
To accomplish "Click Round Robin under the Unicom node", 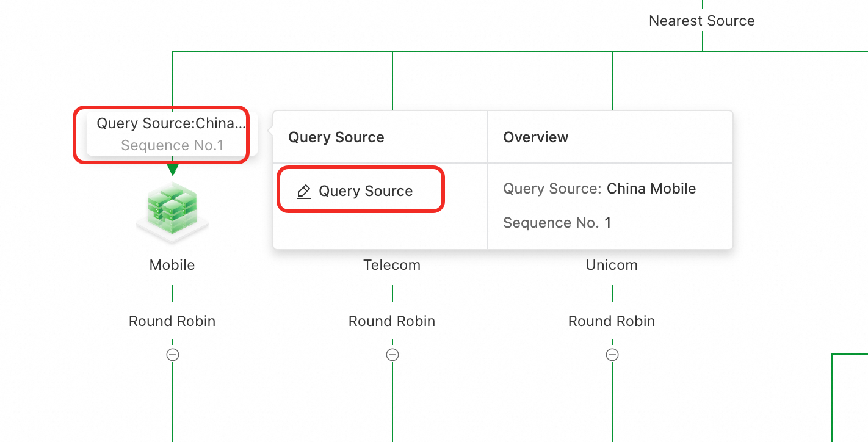I will (612, 321).
